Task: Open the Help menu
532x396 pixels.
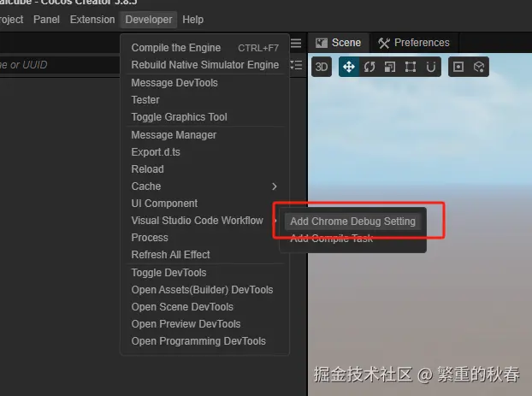Action: (192, 20)
